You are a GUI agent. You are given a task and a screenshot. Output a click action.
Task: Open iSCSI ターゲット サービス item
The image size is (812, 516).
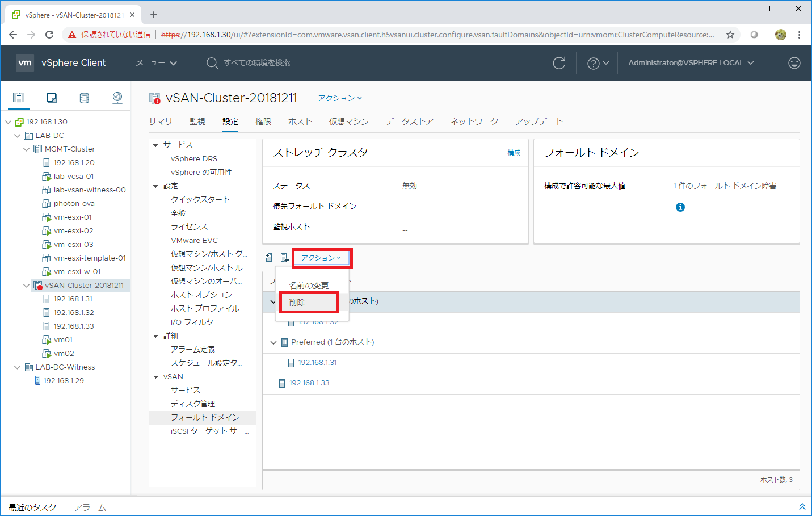pos(210,431)
